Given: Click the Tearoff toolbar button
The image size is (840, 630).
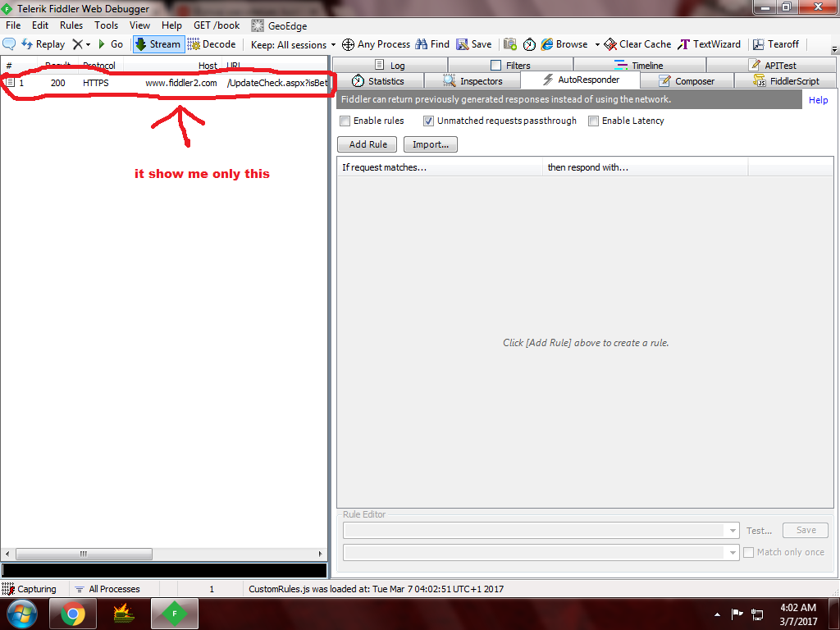Looking at the screenshot, I should (776, 44).
